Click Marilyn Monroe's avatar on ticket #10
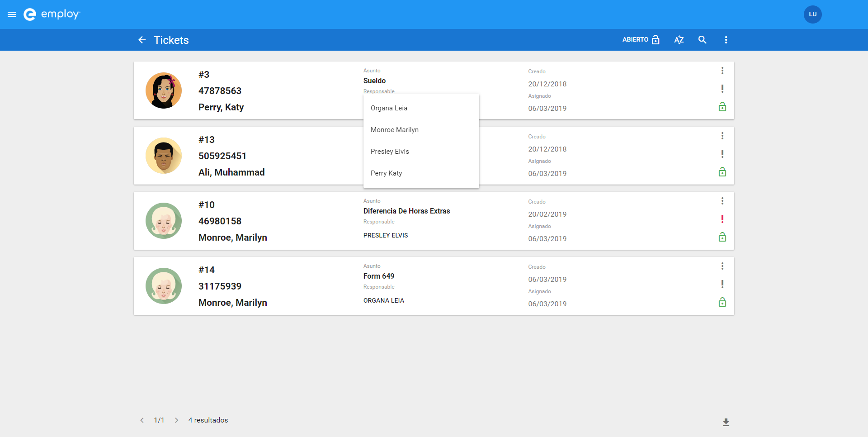The height and width of the screenshot is (437, 868). point(164,221)
